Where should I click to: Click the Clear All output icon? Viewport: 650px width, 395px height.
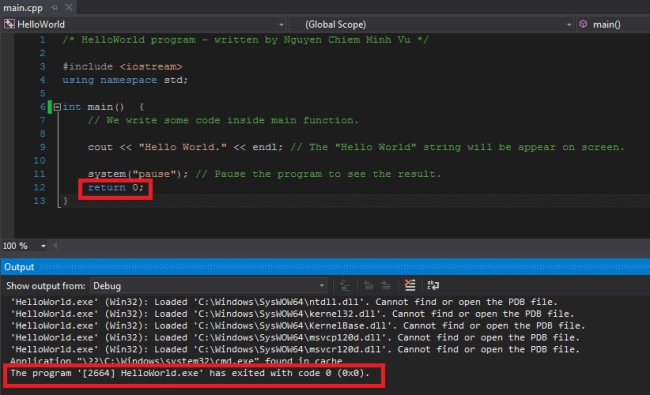point(410,285)
